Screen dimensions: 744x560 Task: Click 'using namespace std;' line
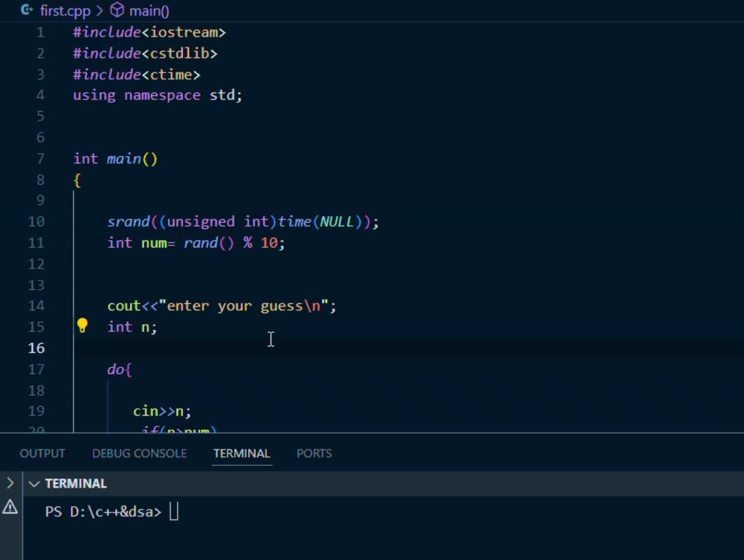pyautogui.click(x=157, y=96)
